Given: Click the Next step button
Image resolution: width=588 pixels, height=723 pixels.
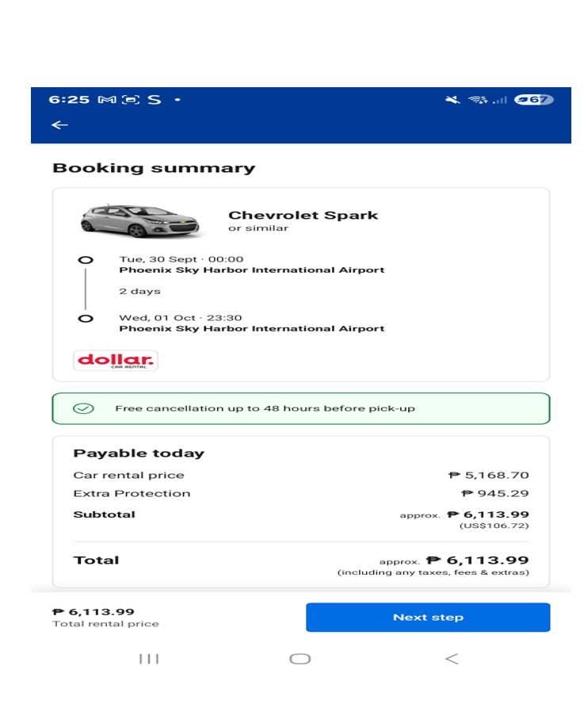Looking at the screenshot, I should click(428, 618).
